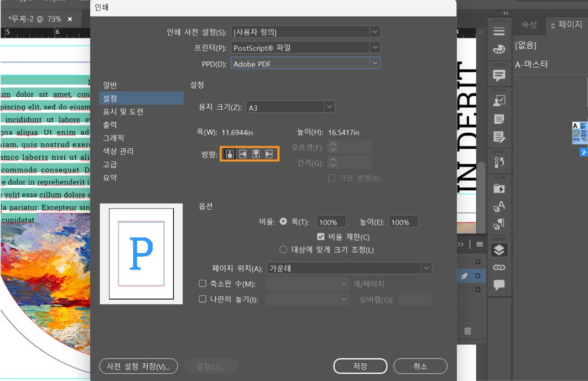The width and height of the screenshot is (588, 381).
Task: Open the Layers panel icon
Action: pyautogui.click(x=499, y=250)
